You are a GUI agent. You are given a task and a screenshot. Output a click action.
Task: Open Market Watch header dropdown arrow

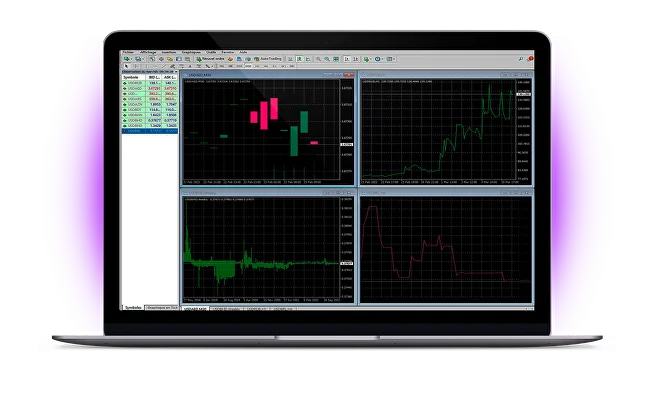pos(176,72)
